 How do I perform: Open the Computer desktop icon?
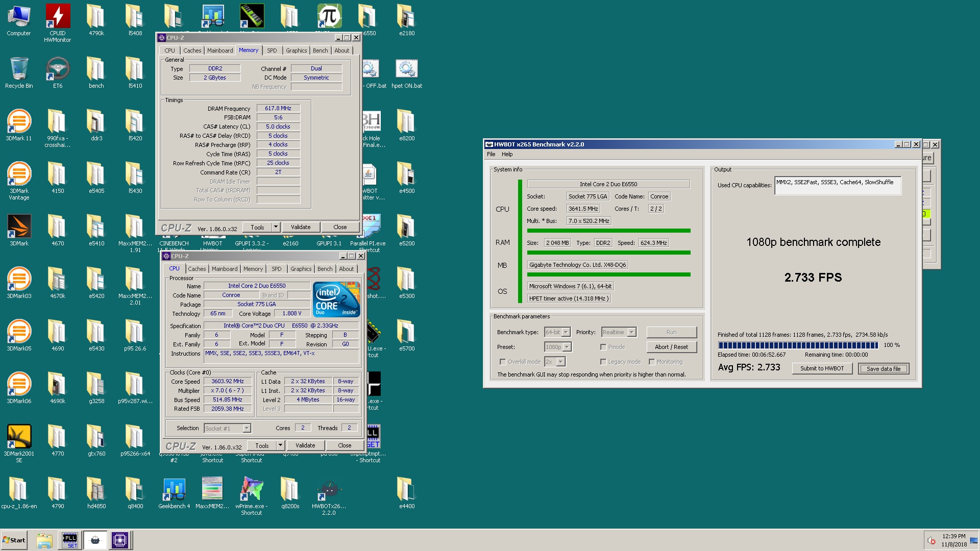pos(19,20)
